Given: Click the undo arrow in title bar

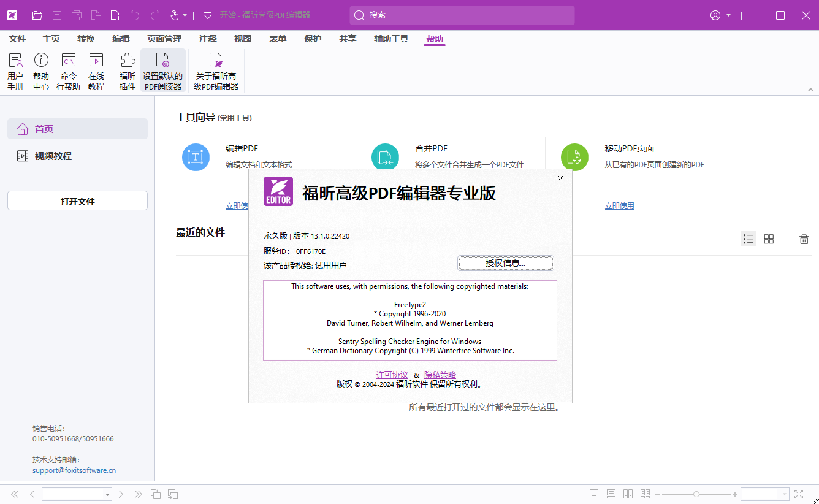Looking at the screenshot, I should coord(135,15).
